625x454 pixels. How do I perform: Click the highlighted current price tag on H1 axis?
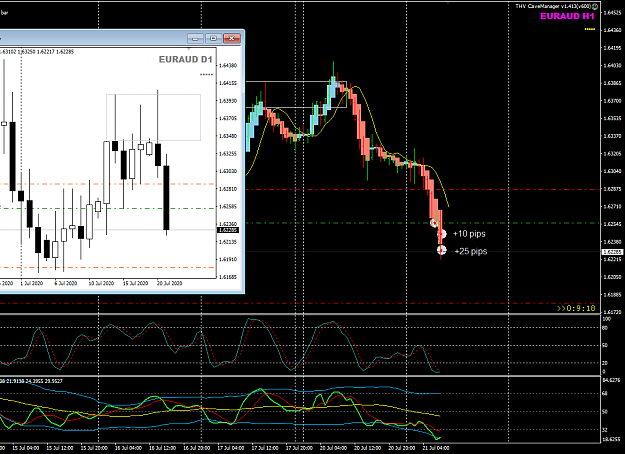coord(612,252)
